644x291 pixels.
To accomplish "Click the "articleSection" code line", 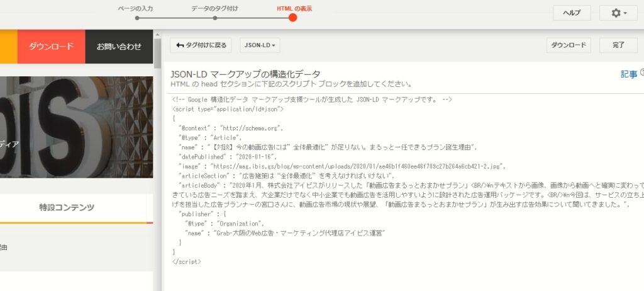I will click(286, 176).
